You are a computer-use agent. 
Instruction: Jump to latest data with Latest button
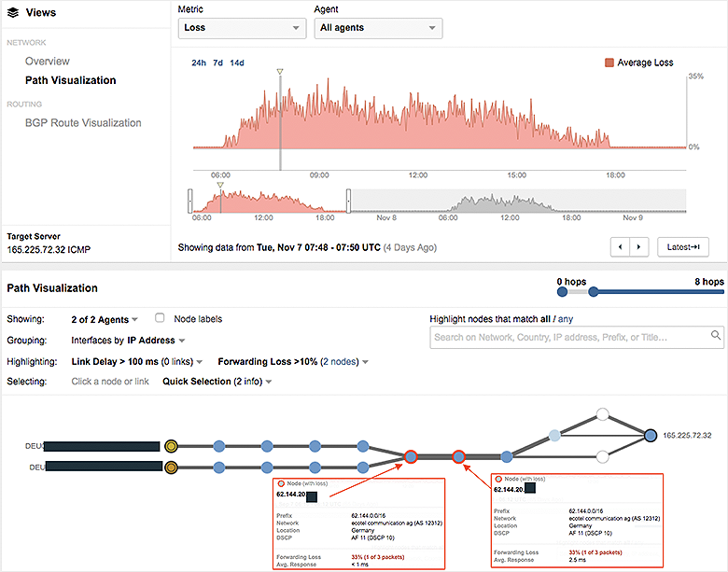pos(683,247)
